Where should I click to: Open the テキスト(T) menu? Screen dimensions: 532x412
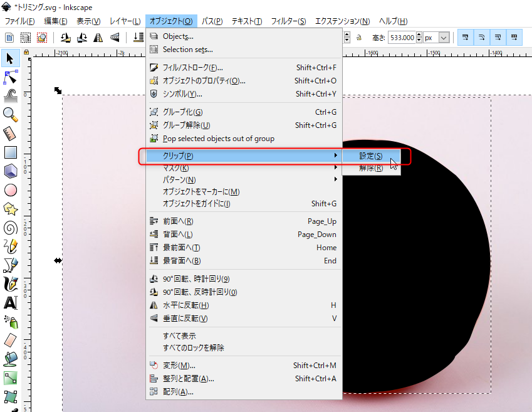pyautogui.click(x=247, y=21)
